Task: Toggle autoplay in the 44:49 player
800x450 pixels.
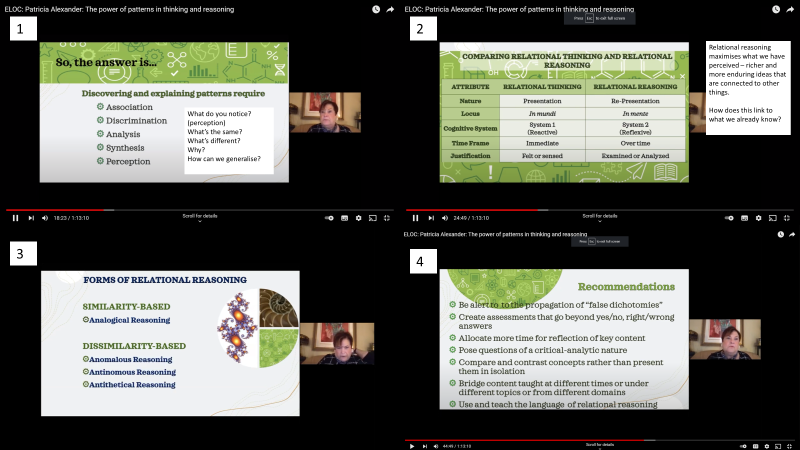Action: pyautogui.click(x=743, y=446)
